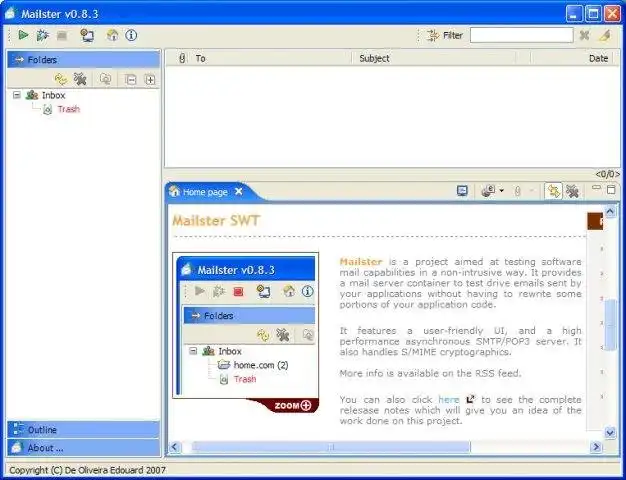Click the debug start gear icon
626x480 pixels.
tap(42, 35)
